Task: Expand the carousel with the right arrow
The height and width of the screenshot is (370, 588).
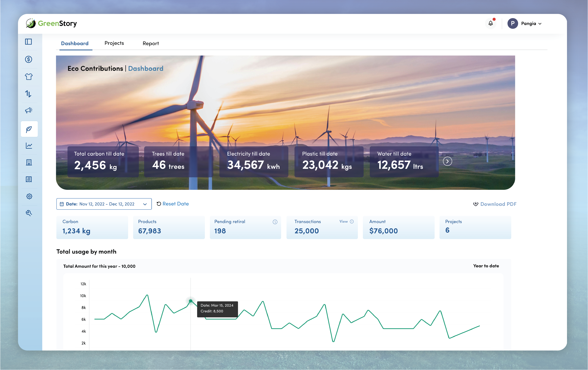Action: tap(447, 161)
